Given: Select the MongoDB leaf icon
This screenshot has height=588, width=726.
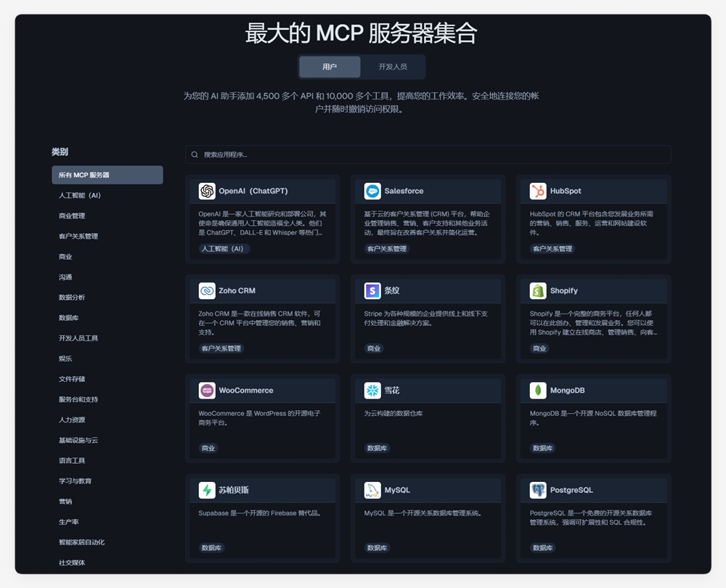Looking at the screenshot, I should tap(538, 390).
